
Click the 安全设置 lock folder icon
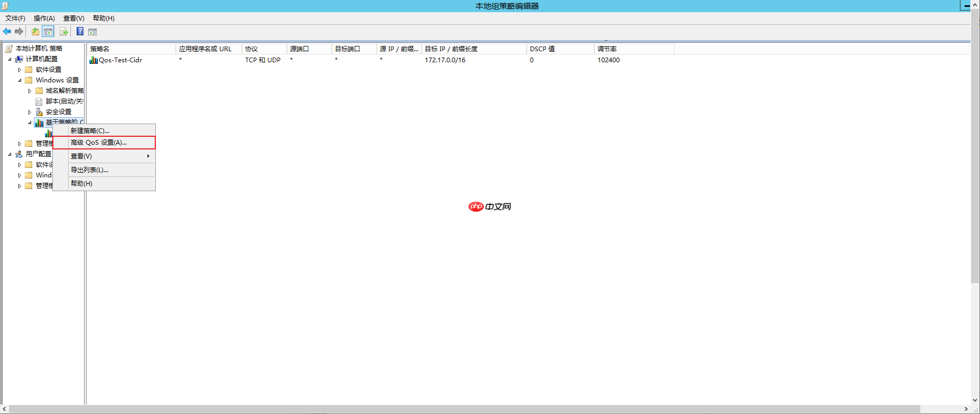tap(39, 112)
